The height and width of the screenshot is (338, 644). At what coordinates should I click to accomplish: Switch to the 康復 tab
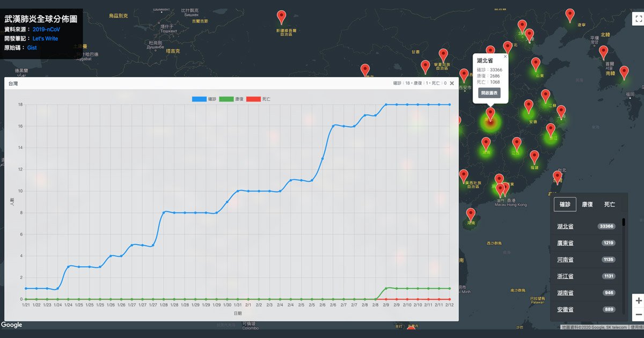click(588, 204)
